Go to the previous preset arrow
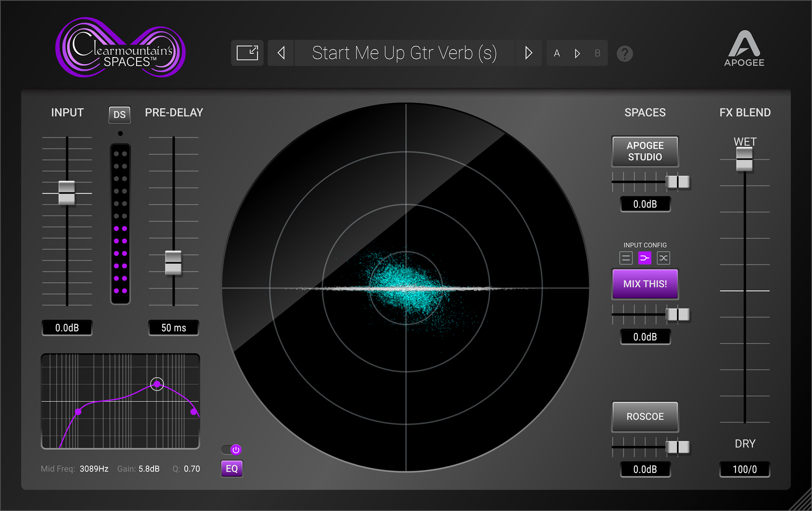812x511 pixels. click(x=281, y=53)
